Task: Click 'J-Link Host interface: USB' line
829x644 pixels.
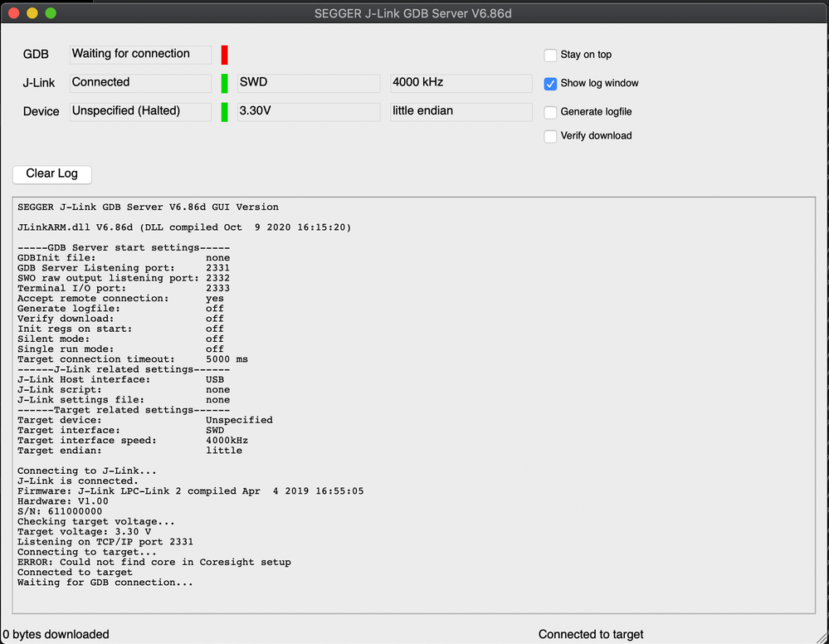Action: 120,379
